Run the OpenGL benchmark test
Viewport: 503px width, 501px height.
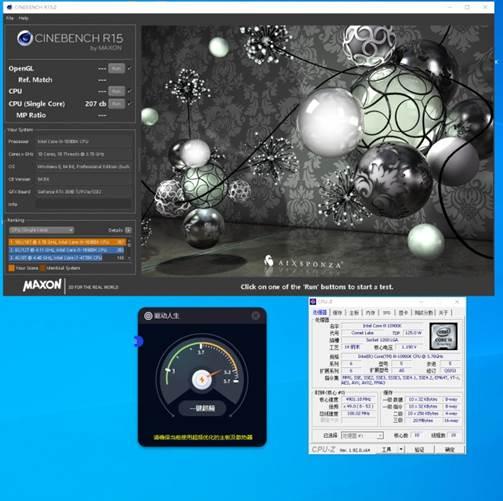pos(116,68)
